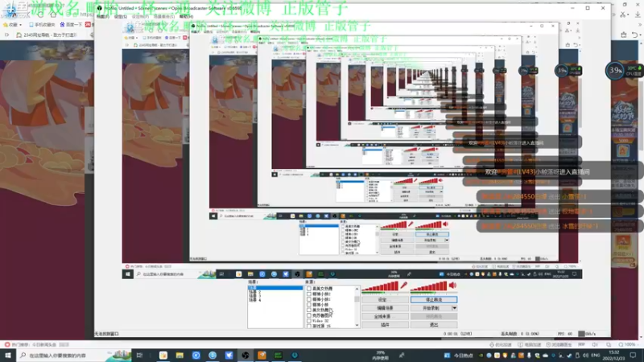The image size is (644, 362).
Task: Click the 退出 exit button
Action: pyautogui.click(x=434, y=325)
